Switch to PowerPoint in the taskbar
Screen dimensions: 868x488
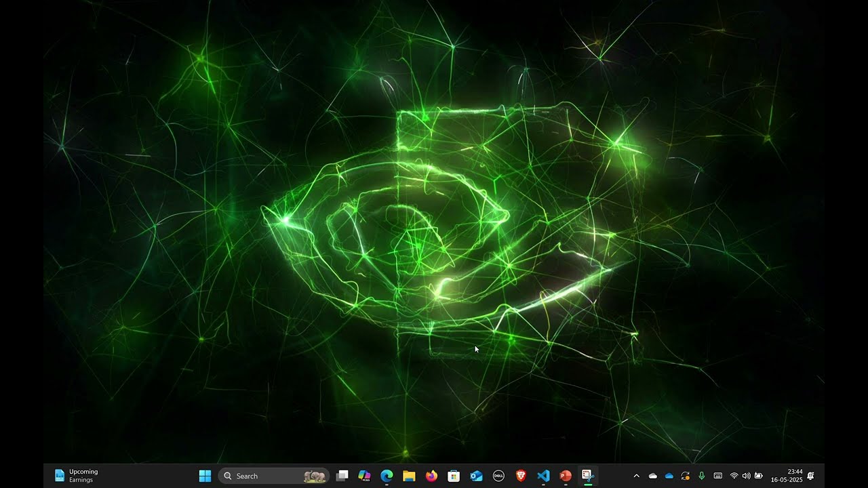(566, 476)
